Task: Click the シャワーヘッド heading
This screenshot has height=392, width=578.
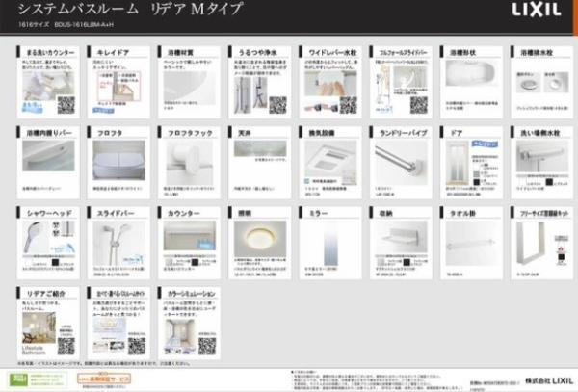Action: 49,213
